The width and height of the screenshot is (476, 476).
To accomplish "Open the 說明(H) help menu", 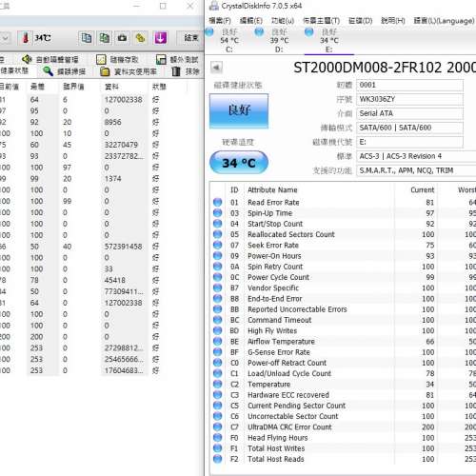I will tap(393, 21).
